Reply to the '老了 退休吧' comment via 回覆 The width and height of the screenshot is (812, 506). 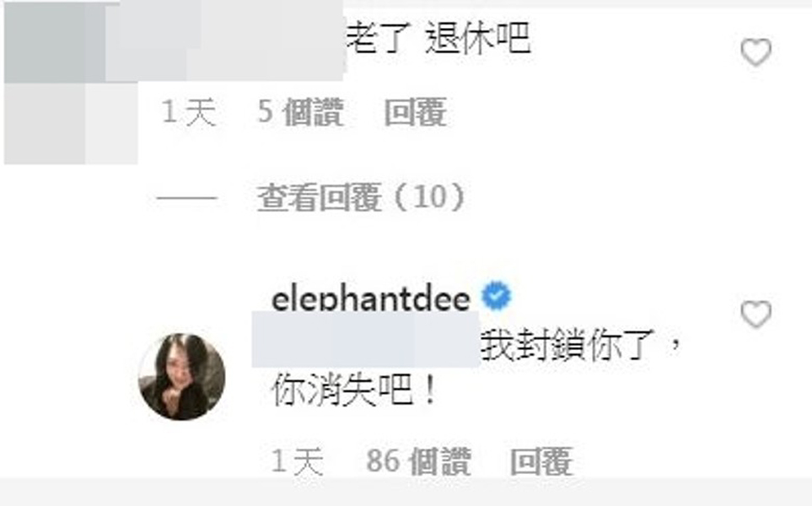416,112
